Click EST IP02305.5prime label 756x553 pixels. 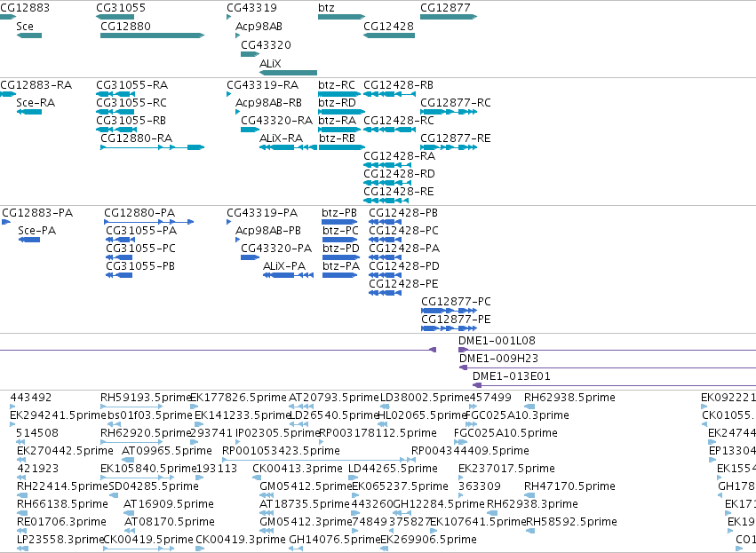pyautogui.click(x=278, y=433)
